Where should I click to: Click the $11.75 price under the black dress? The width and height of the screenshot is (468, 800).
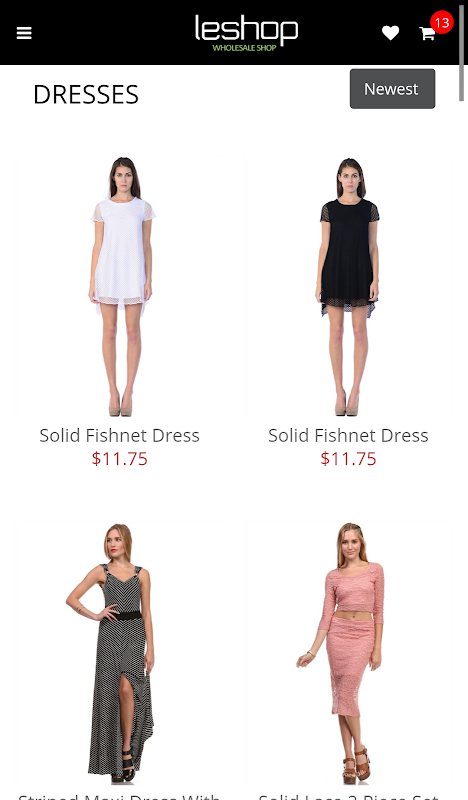348,459
